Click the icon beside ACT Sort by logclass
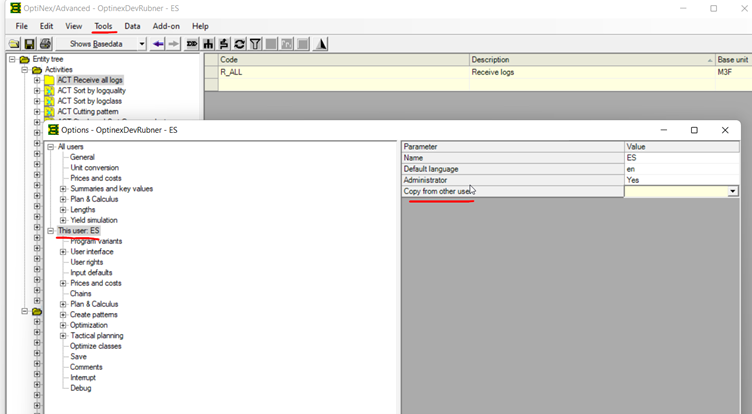This screenshot has width=752, height=414. (x=49, y=101)
